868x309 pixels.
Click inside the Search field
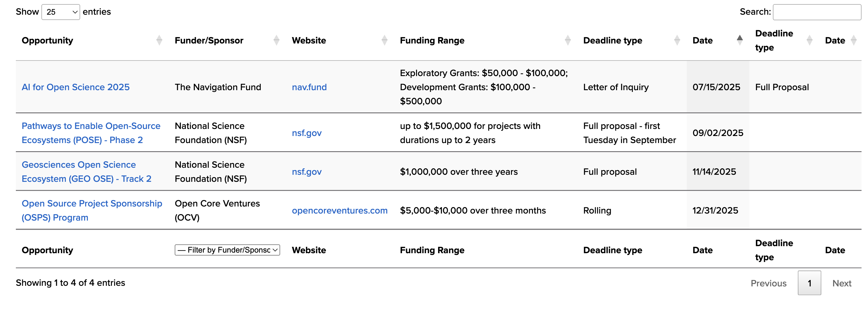tap(817, 12)
